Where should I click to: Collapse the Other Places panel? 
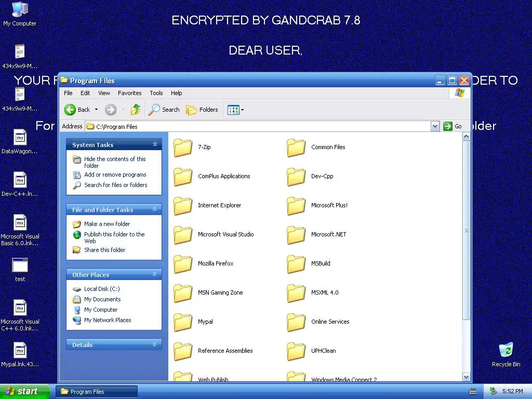(x=155, y=274)
